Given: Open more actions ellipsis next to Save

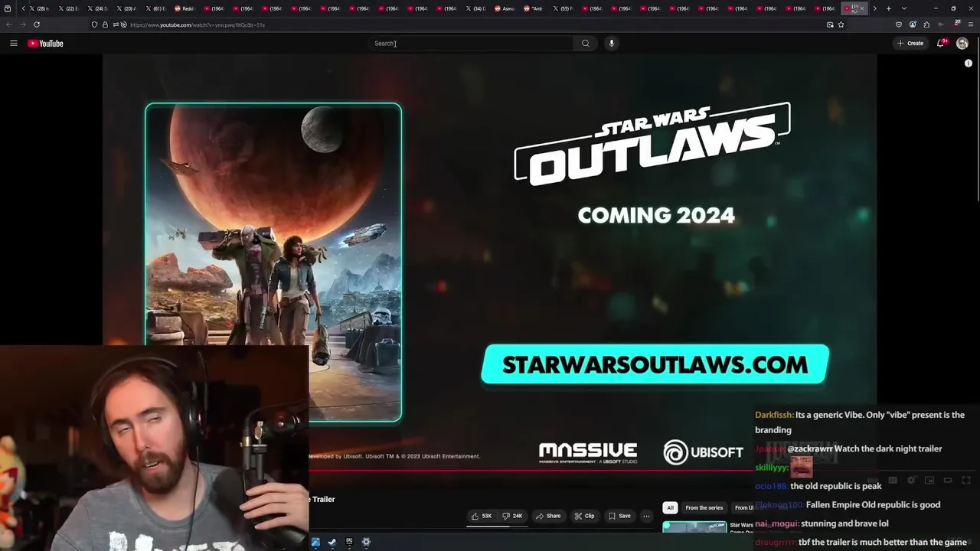Looking at the screenshot, I should point(646,516).
